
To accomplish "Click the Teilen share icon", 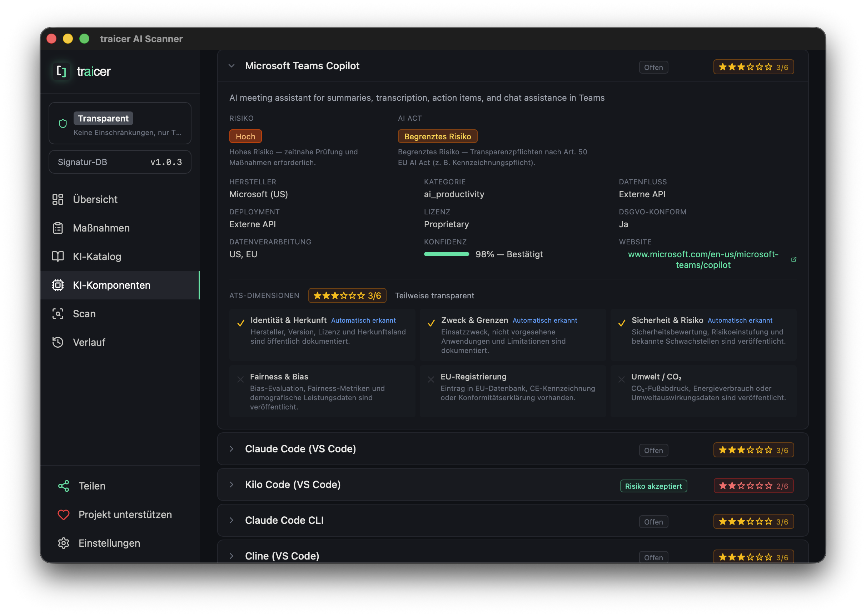I will (63, 486).
